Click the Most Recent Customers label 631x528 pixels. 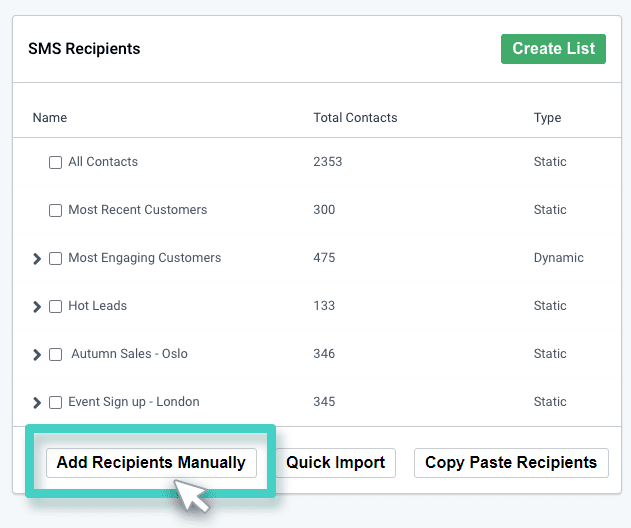138,210
